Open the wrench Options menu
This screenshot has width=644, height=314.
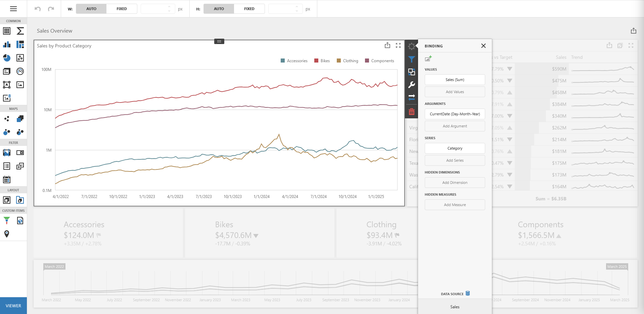pyautogui.click(x=412, y=85)
